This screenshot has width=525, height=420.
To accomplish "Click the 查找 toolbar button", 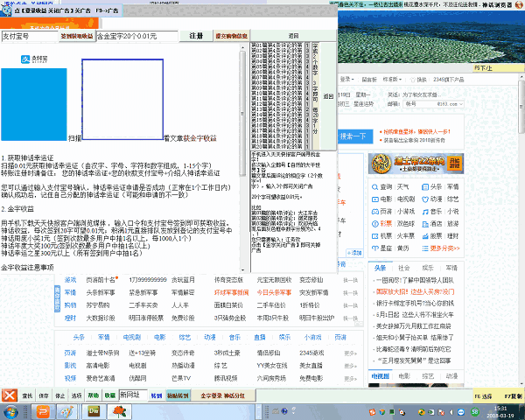I will tap(27, 395).
